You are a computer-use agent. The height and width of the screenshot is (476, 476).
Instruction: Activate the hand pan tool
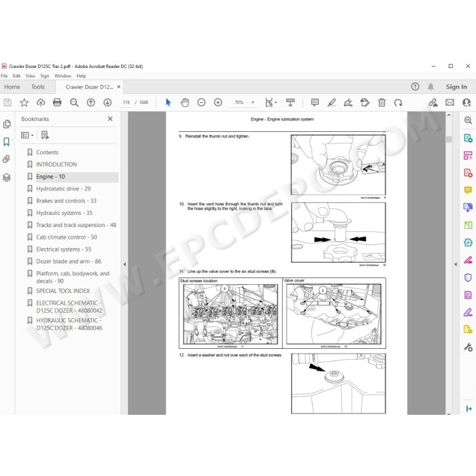click(185, 103)
